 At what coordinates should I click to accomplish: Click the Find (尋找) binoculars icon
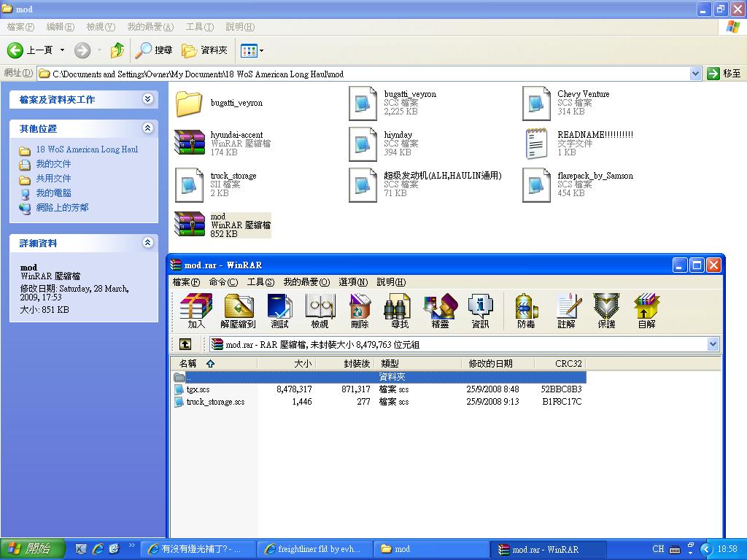400,310
